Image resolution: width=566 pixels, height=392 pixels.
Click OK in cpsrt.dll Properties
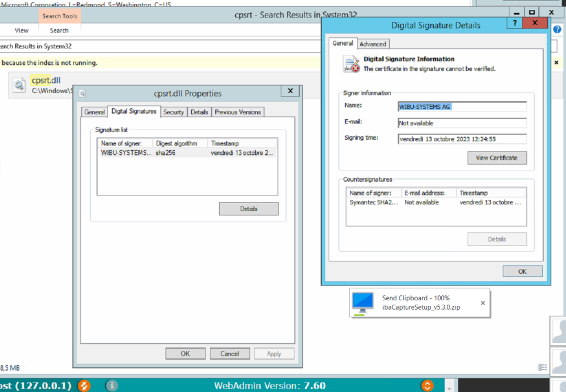click(x=185, y=354)
